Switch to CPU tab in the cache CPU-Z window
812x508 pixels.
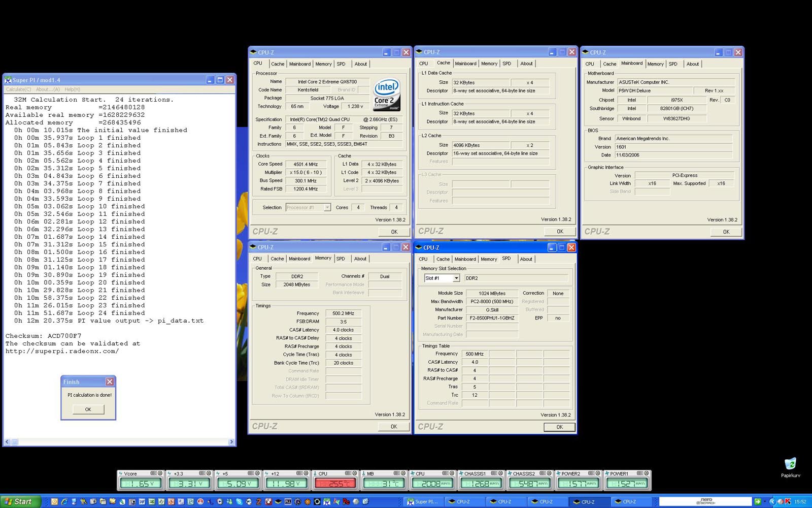click(424, 63)
